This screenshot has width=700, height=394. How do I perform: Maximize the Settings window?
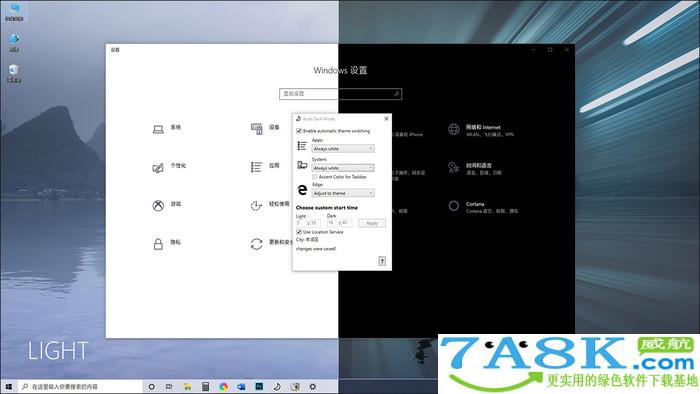click(x=550, y=50)
